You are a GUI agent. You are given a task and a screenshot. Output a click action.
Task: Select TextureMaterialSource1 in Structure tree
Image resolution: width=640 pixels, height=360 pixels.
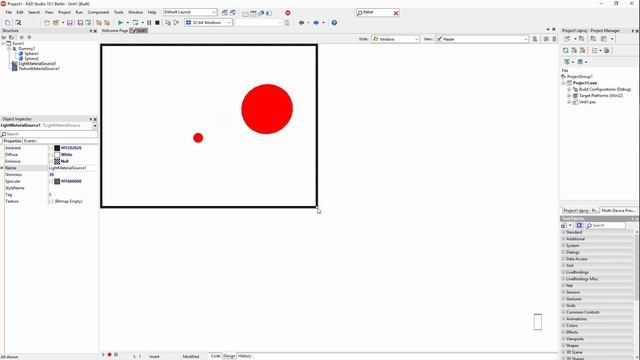tap(39, 69)
